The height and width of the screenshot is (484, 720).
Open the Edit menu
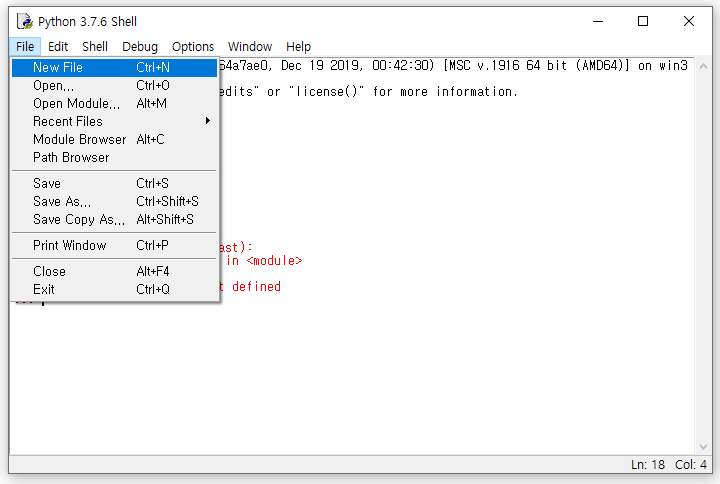tap(58, 46)
